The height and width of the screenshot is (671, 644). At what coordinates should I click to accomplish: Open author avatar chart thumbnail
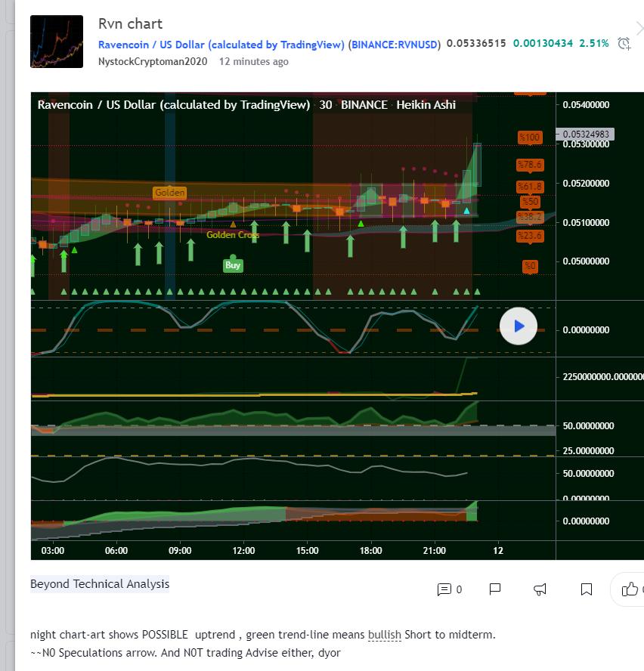(57, 42)
